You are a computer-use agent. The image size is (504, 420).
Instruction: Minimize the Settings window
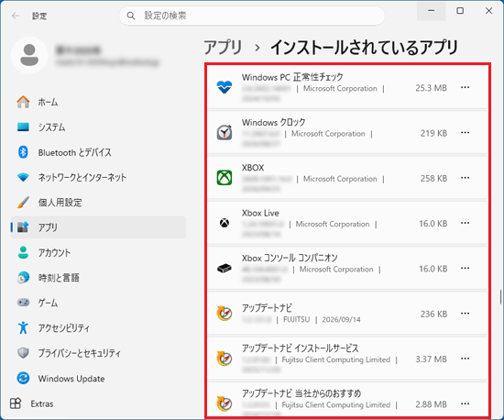[431, 11]
